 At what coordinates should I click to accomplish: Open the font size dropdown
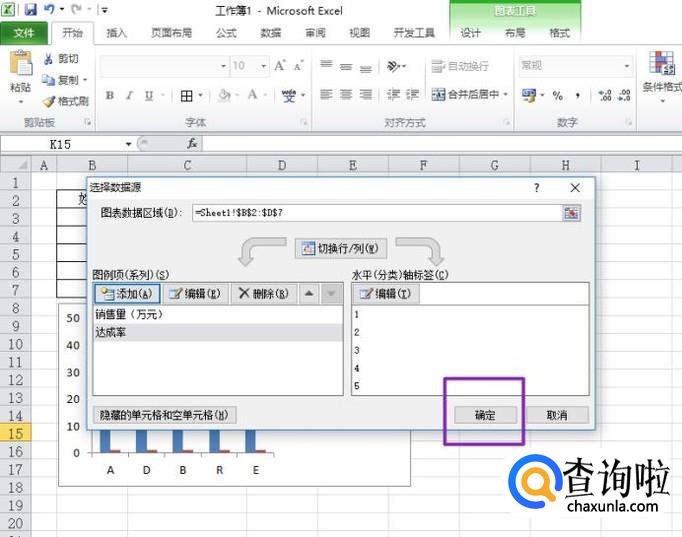pyautogui.click(x=264, y=66)
